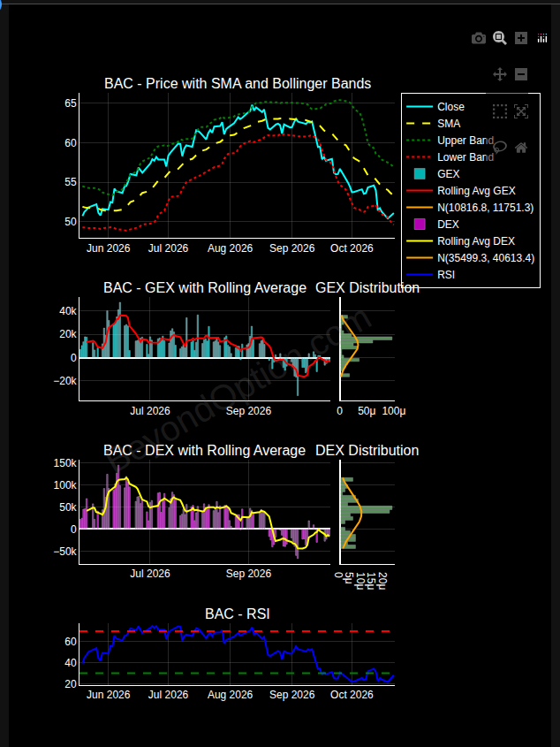560x747 pixels.
Task: Click the teal GEX legend color square
Action: [x=420, y=174]
